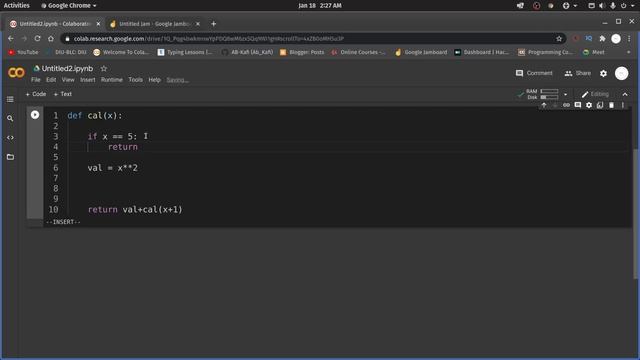Mirror cell in tab icon
The image size is (640, 360).
[x=600, y=105]
